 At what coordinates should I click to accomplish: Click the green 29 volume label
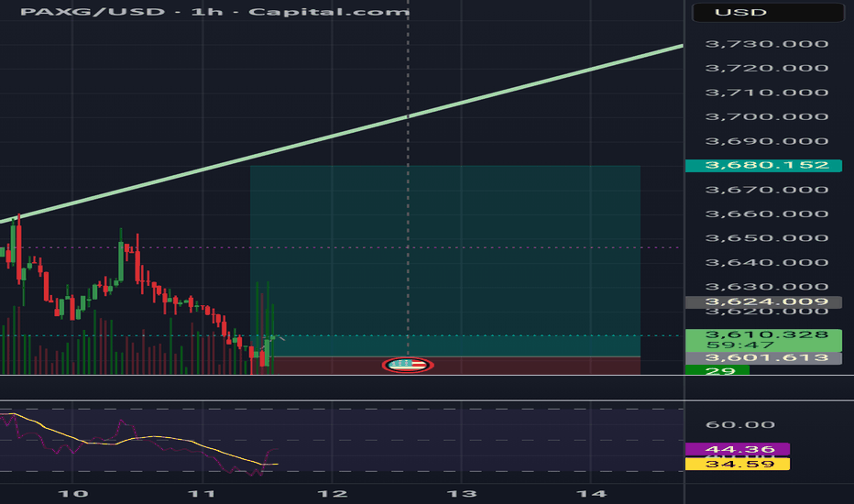(716, 370)
